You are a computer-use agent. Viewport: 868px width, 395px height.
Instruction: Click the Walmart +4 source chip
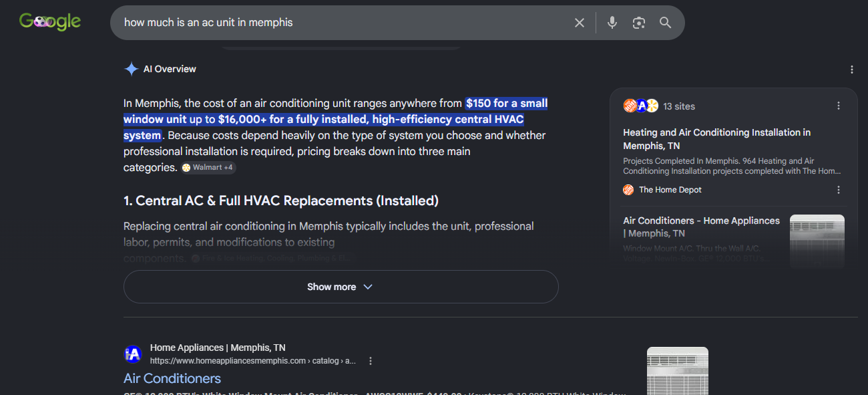[208, 167]
